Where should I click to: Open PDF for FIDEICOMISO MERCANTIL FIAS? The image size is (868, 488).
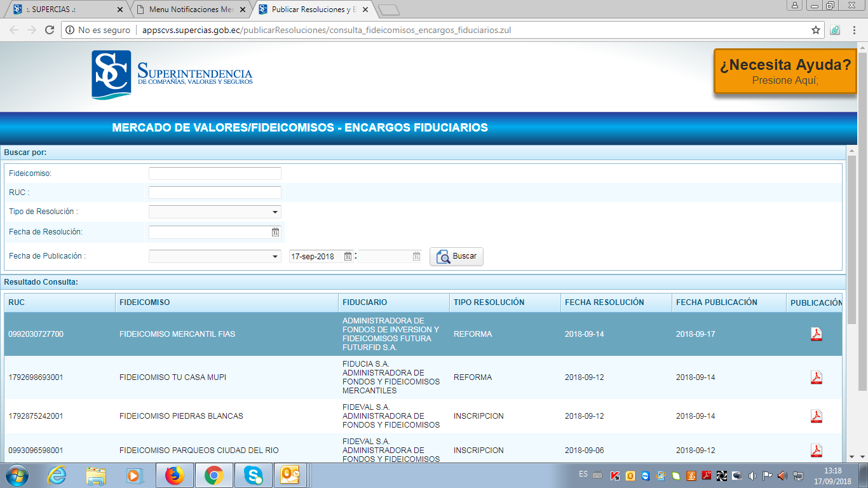pos(816,334)
